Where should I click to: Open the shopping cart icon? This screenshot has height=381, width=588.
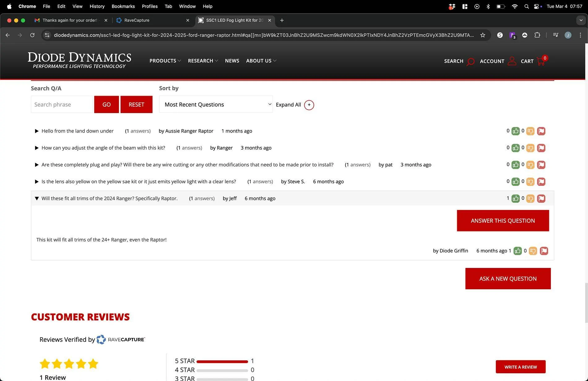(541, 61)
